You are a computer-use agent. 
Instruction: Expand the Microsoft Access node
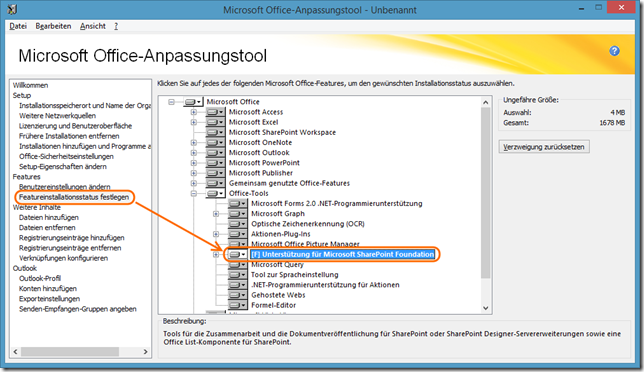193,112
